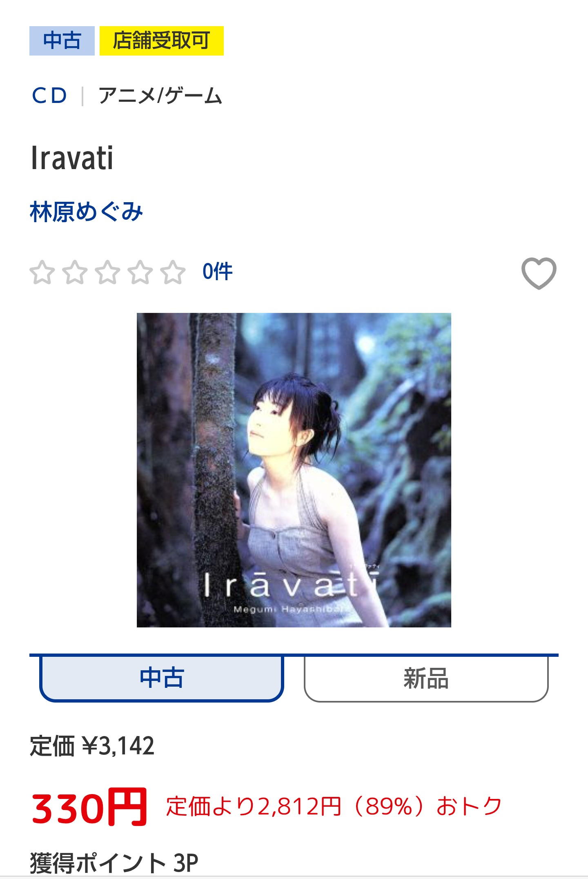The width and height of the screenshot is (588, 879).
Task: Open the 林原めぐみ artist link
Action: tap(87, 212)
